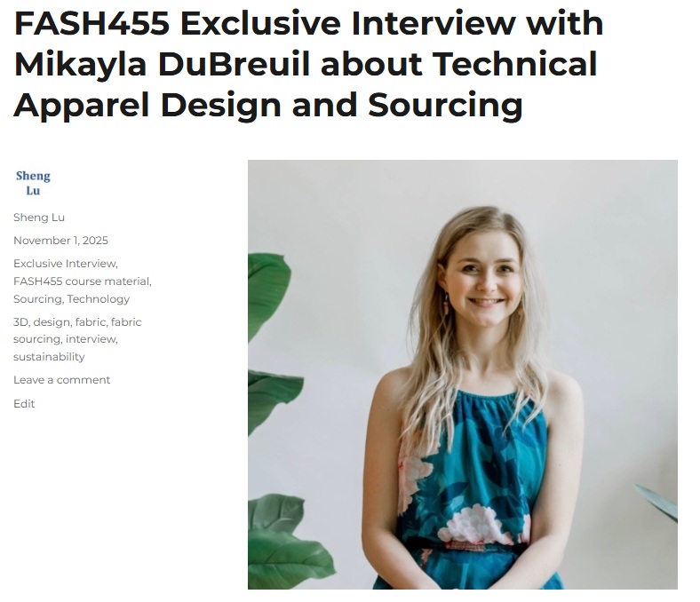
Task: Open the FASH455 course material category
Action: [82, 281]
